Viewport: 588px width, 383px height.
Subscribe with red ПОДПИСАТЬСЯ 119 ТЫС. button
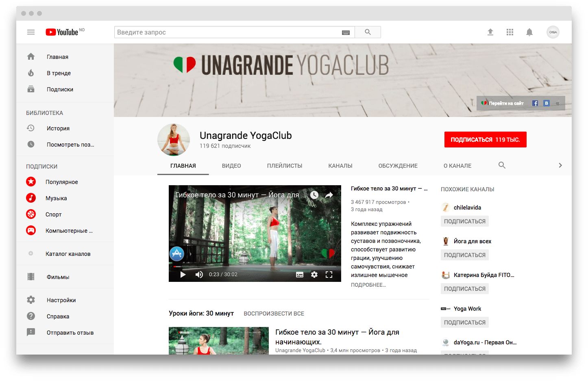[486, 139]
